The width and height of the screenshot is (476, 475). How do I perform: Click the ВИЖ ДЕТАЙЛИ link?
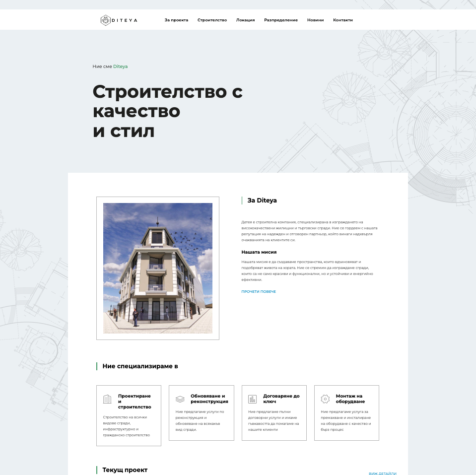(383, 473)
